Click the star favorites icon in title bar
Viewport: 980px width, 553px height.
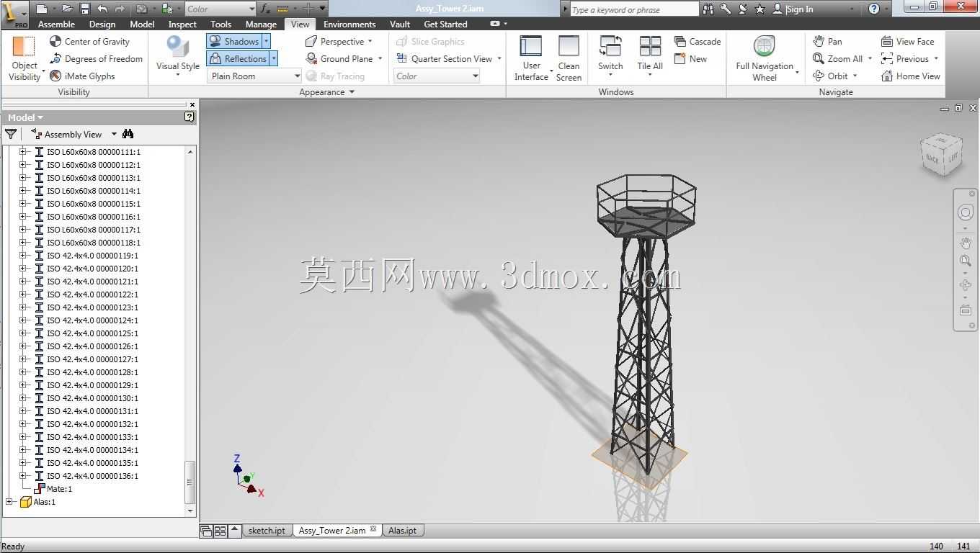click(759, 9)
